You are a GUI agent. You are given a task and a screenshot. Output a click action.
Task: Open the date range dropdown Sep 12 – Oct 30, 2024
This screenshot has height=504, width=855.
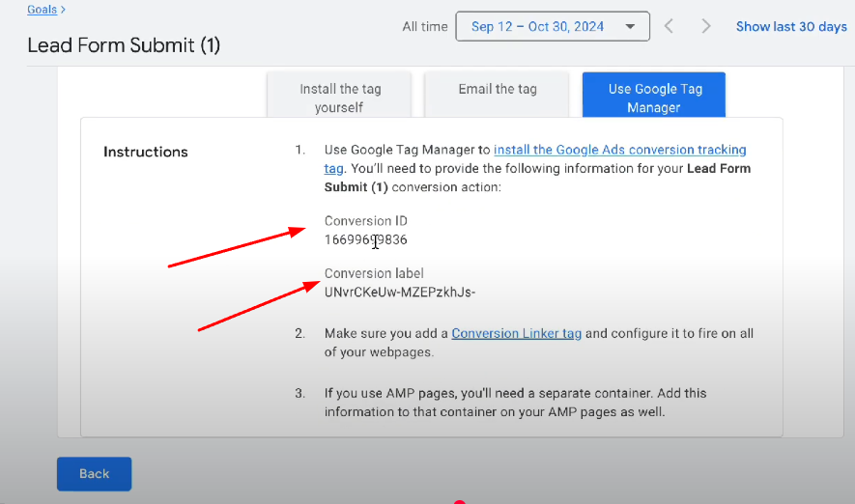[x=553, y=26]
